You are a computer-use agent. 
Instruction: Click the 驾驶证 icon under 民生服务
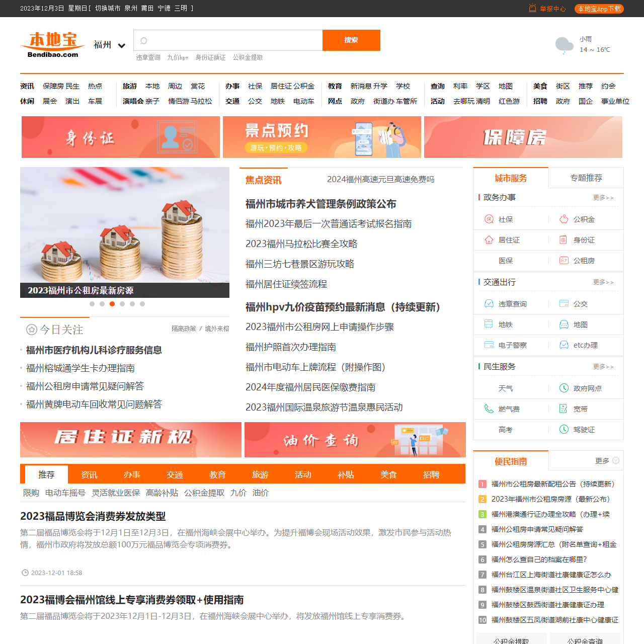point(564,430)
